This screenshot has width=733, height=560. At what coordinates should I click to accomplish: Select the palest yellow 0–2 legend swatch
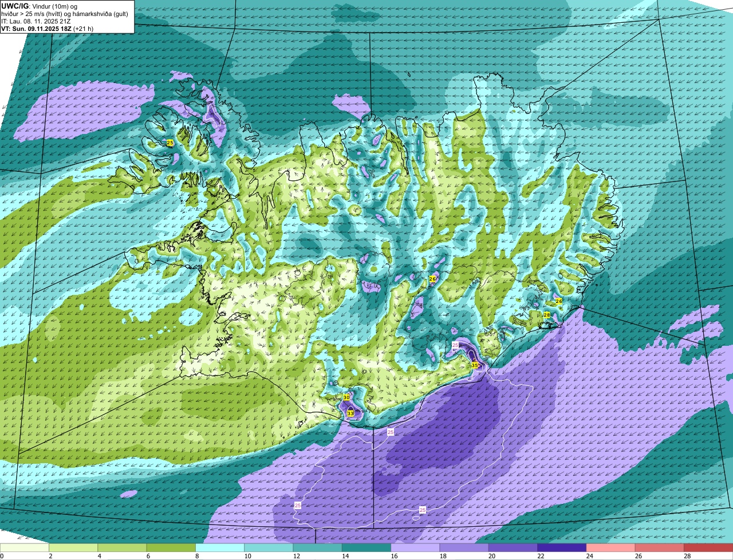(x=25, y=548)
